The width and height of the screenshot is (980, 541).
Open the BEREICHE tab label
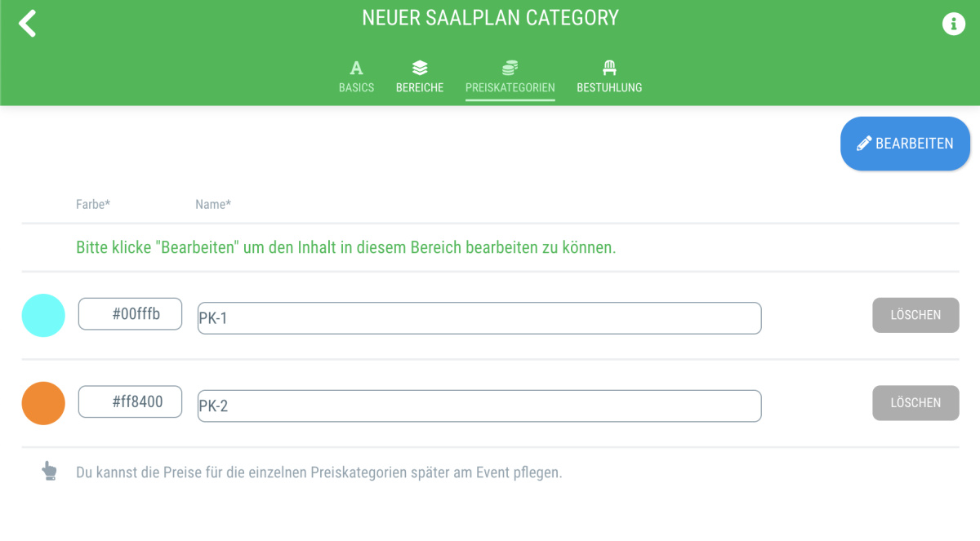pyautogui.click(x=420, y=87)
